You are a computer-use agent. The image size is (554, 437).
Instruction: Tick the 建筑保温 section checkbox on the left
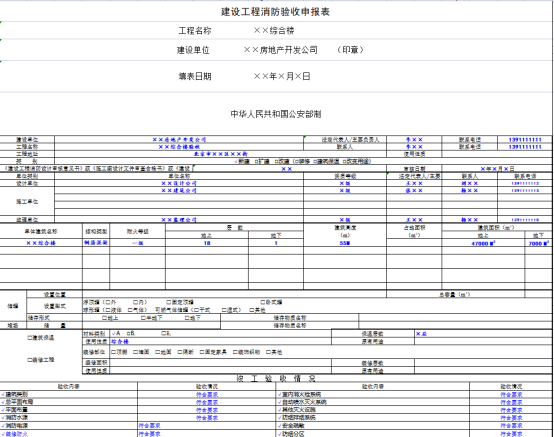pos(30,338)
